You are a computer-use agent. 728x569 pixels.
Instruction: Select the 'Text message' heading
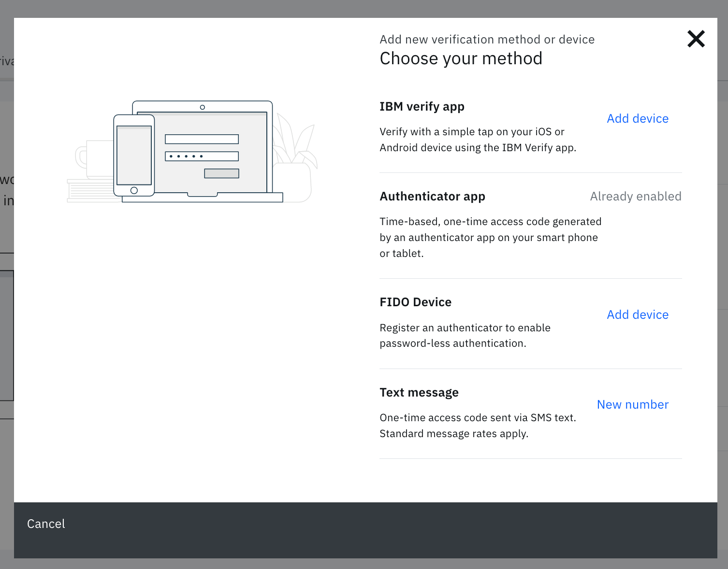click(419, 393)
